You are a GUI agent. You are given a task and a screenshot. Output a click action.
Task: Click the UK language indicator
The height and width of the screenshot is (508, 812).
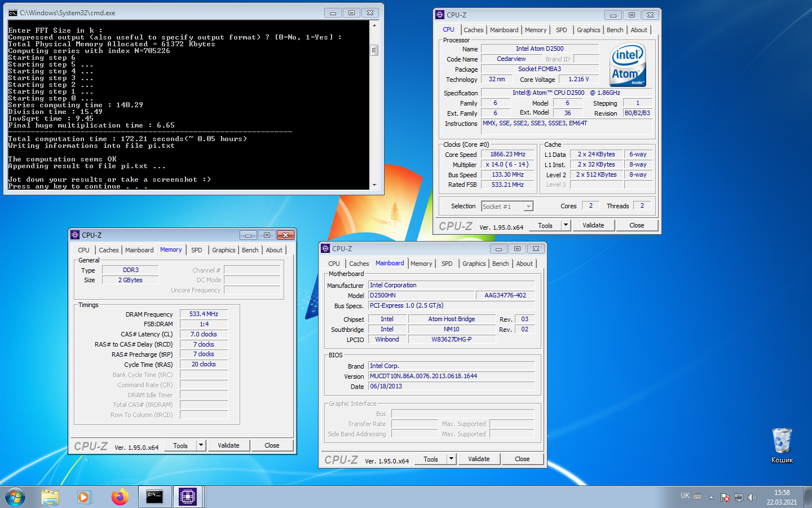pos(685,496)
